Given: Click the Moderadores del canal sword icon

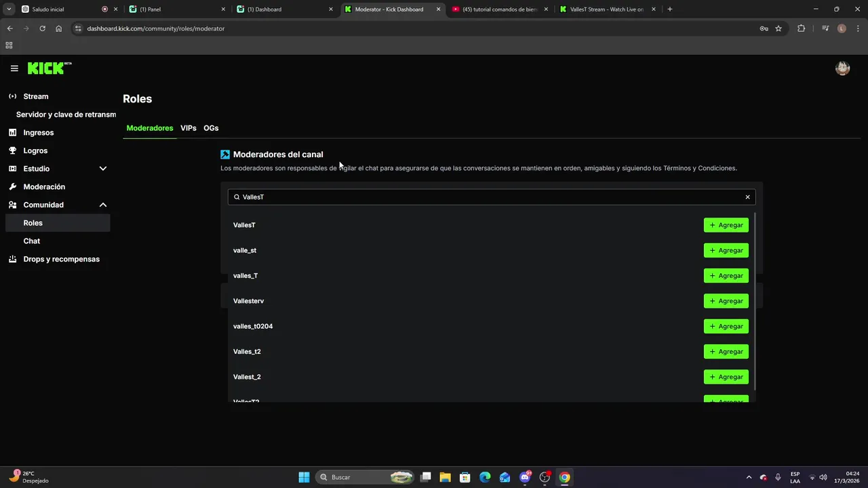Looking at the screenshot, I should tap(225, 155).
